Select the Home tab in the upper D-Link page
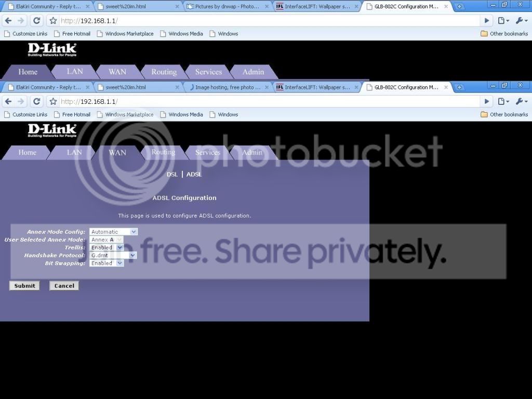532x399 pixels. pos(28,72)
